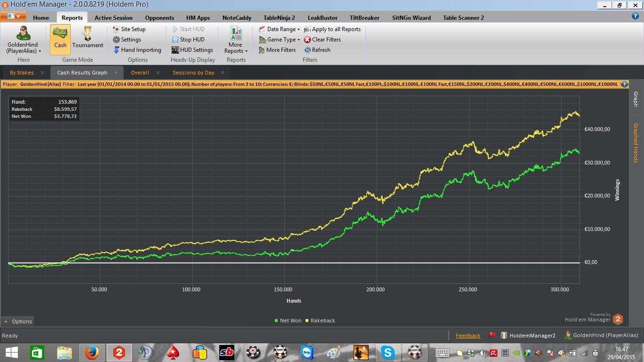Launch Hand Importing

(137, 50)
